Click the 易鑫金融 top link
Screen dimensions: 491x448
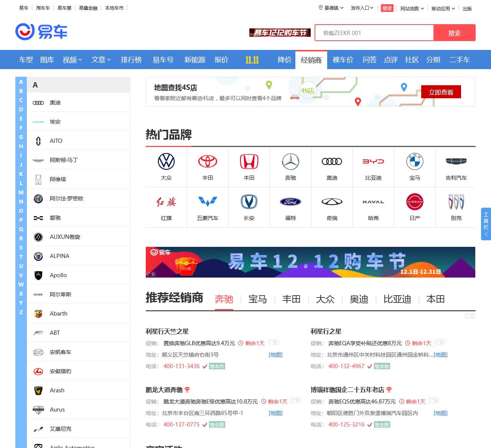click(88, 8)
